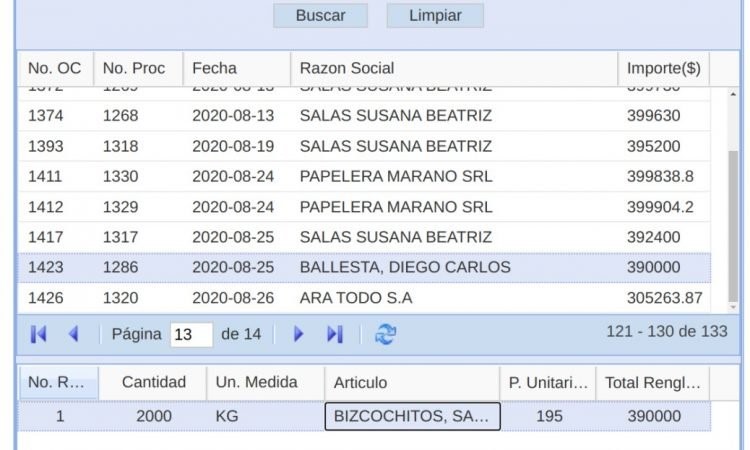Click SALAS SUSANA BEATRIZ on row 1393

(x=396, y=146)
